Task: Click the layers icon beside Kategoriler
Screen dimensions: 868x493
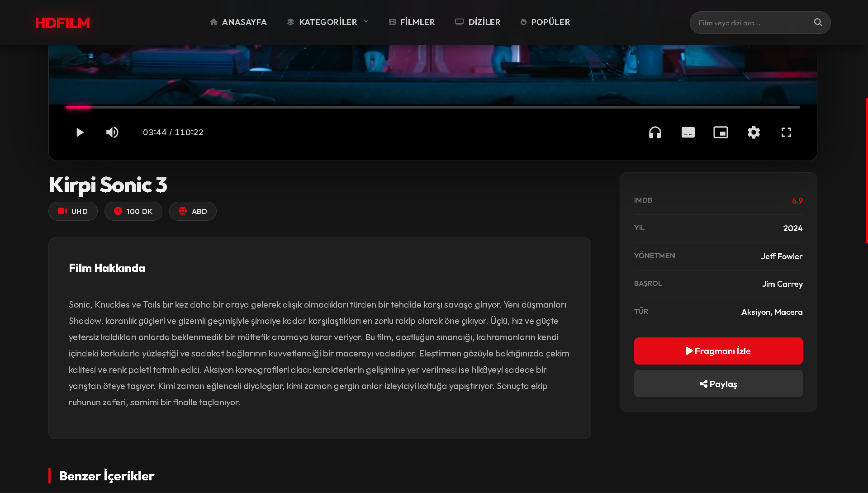Action: point(290,22)
